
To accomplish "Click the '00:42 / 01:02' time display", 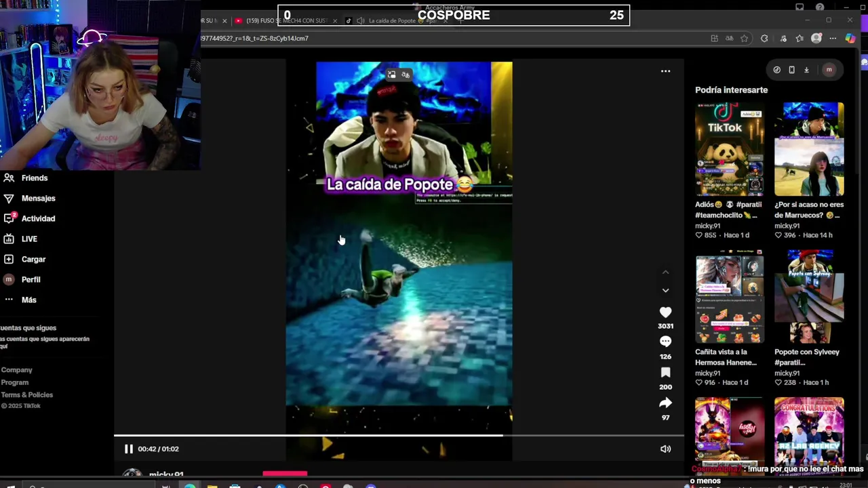I will point(158,449).
